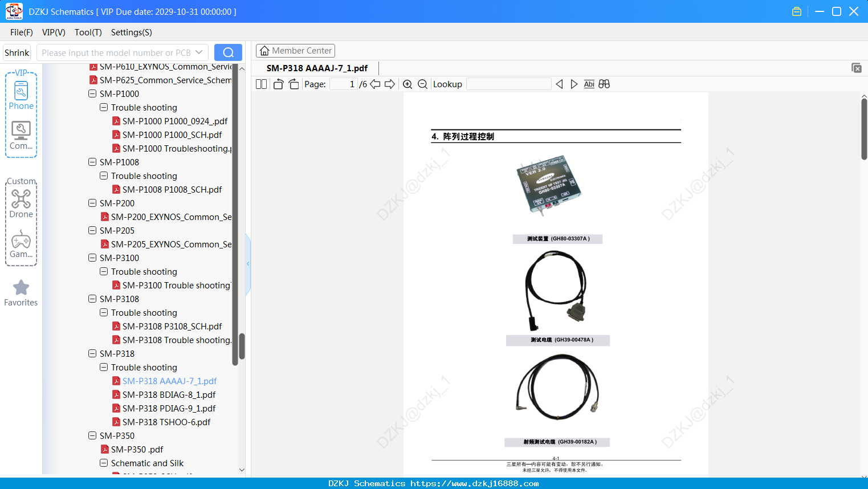
Task: Zoom in on the PDF
Action: [407, 84]
